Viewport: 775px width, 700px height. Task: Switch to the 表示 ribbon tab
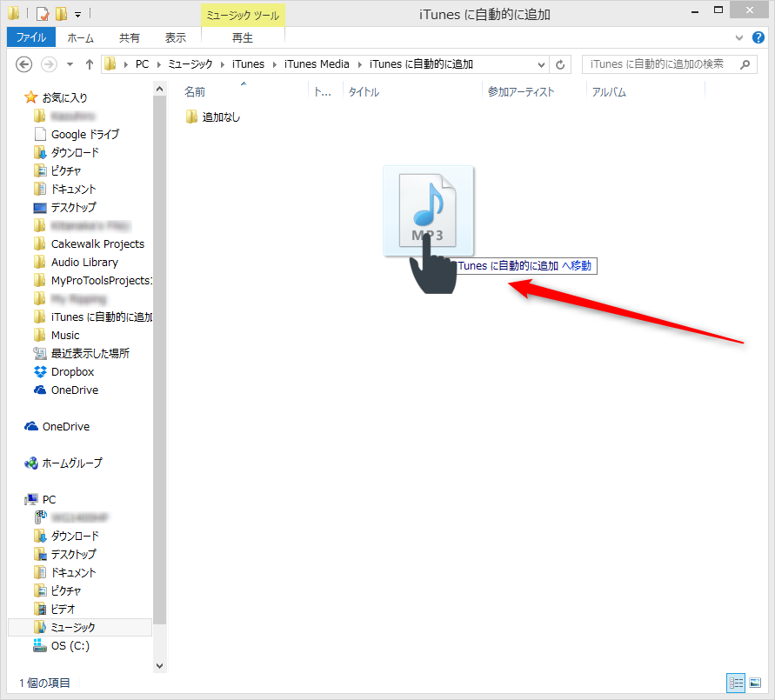coord(176,37)
